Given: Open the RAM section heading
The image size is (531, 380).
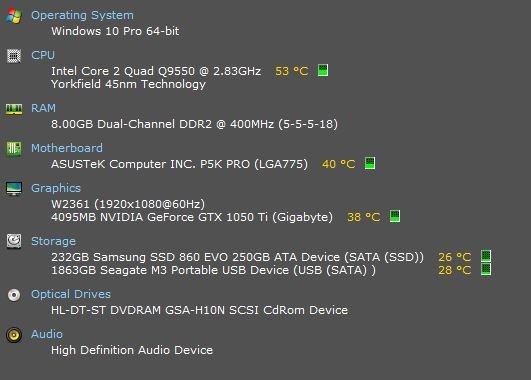Looking at the screenshot, I should [43, 108].
